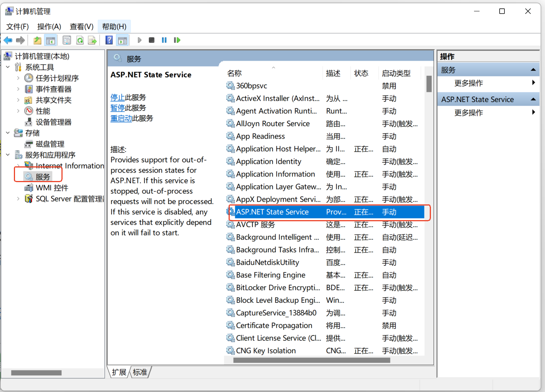545x392 pixels.
Task: Click the Stop Service square icon
Action: tap(151, 40)
